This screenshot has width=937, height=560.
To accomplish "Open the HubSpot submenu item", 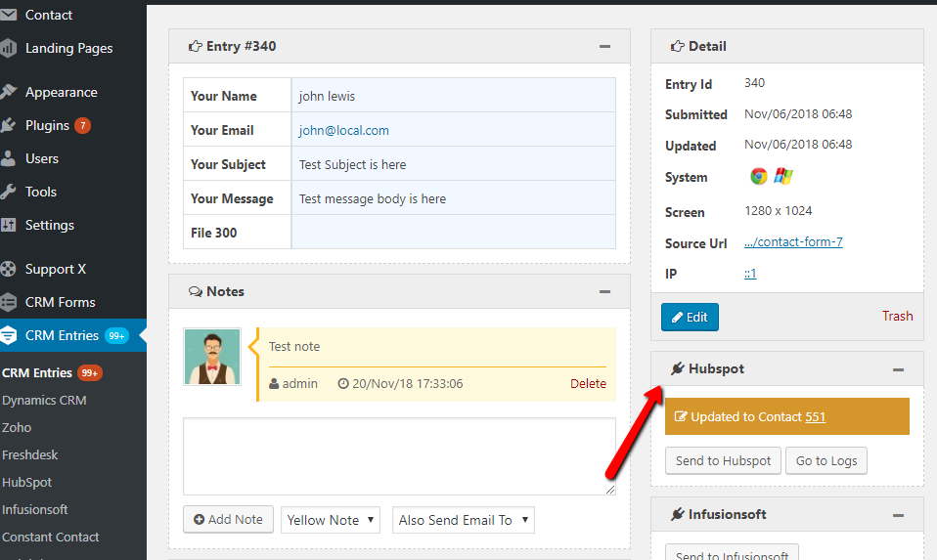I will (x=26, y=483).
